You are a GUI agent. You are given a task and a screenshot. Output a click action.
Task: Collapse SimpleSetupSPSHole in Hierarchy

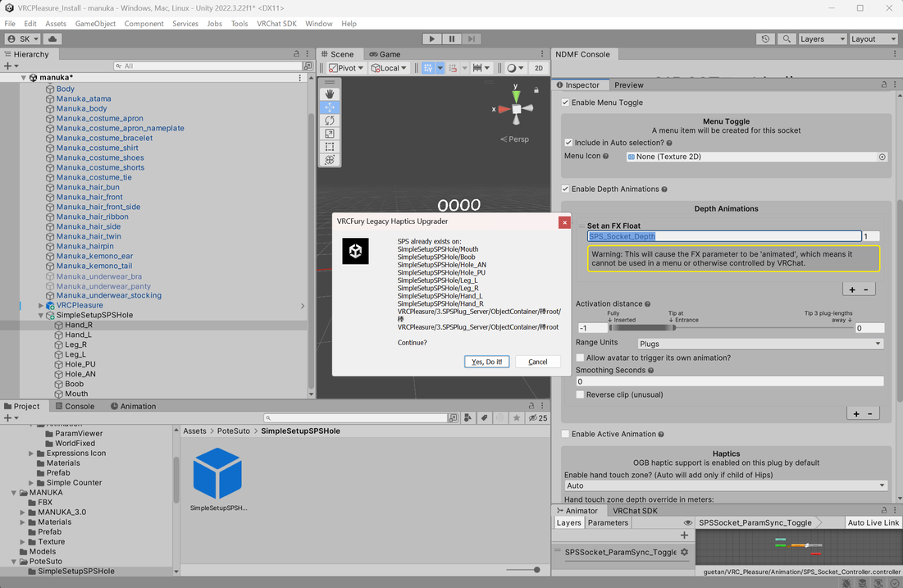tap(40, 315)
